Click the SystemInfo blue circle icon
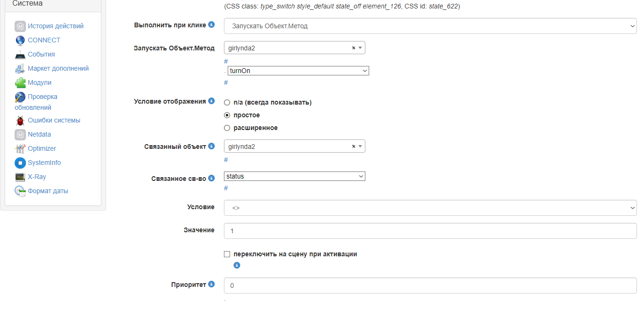Viewport: 644px width, 310px height. 20,163
